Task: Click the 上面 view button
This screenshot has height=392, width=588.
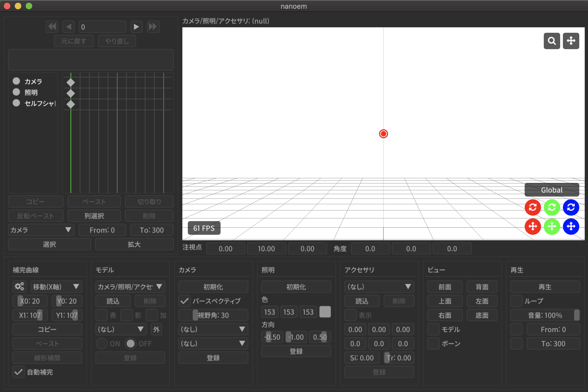Action: pyautogui.click(x=445, y=301)
